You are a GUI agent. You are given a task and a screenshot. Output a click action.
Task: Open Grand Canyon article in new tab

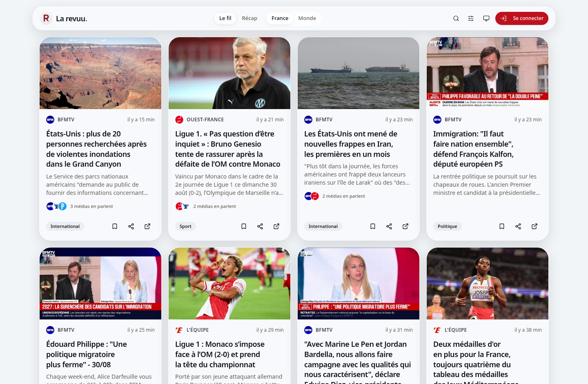(147, 226)
